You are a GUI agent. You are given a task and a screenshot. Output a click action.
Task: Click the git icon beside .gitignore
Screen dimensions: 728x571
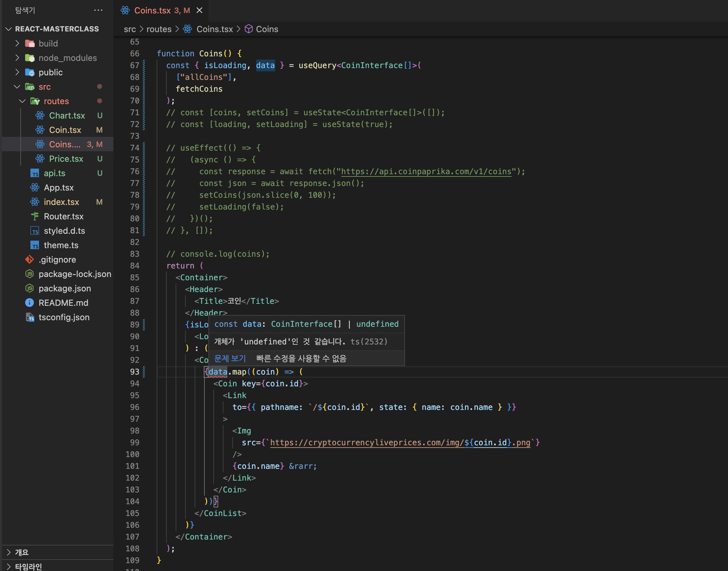(29, 259)
